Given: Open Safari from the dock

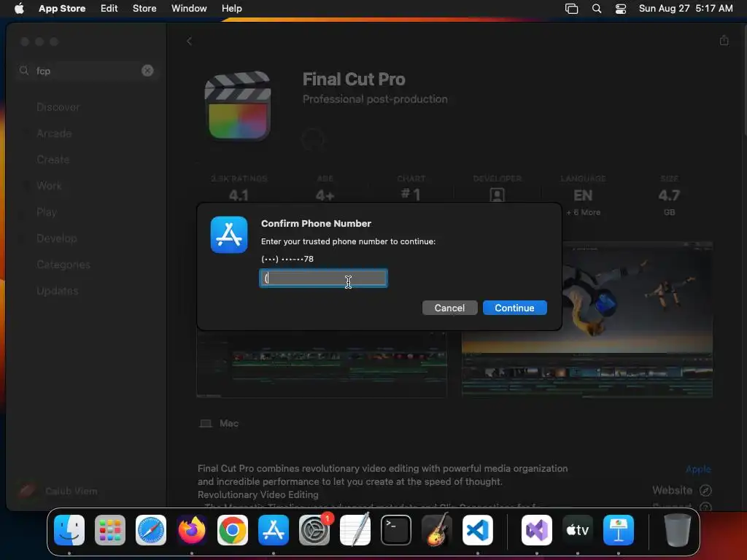Looking at the screenshot, I should click(151, 530).
